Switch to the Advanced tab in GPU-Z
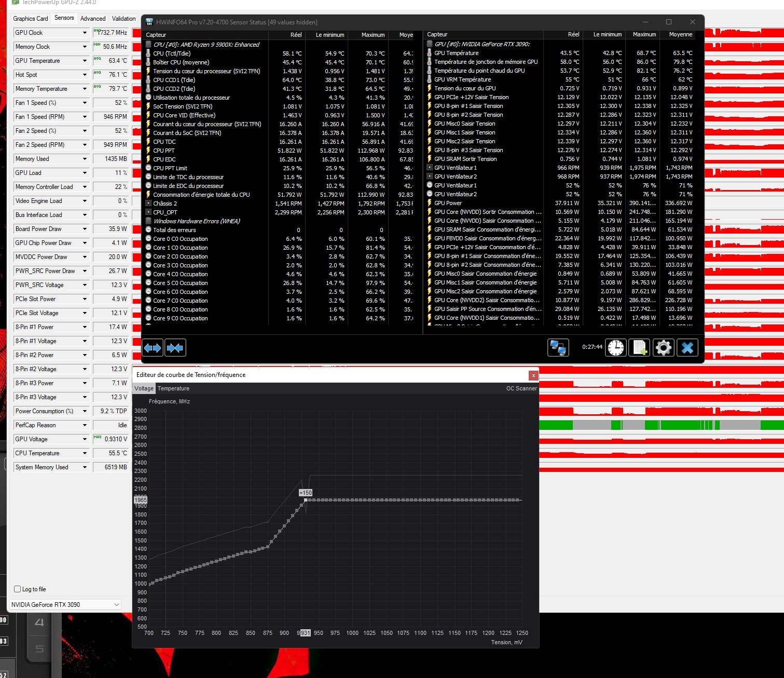Image resolution: width=784 pixels, height=678 pixels. 93,19
